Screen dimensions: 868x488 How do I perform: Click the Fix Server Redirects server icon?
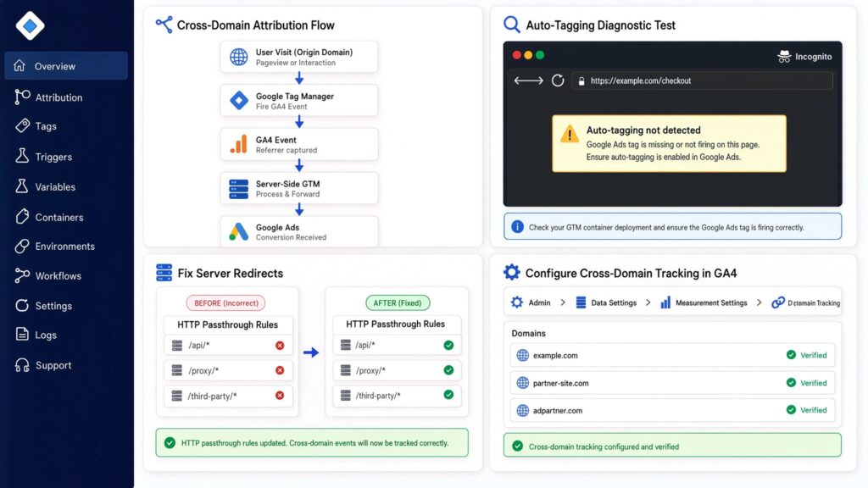[164, 273]
